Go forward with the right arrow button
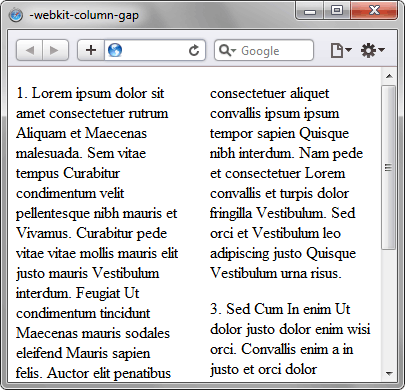 pyautogui.click(x=55, y=50)
